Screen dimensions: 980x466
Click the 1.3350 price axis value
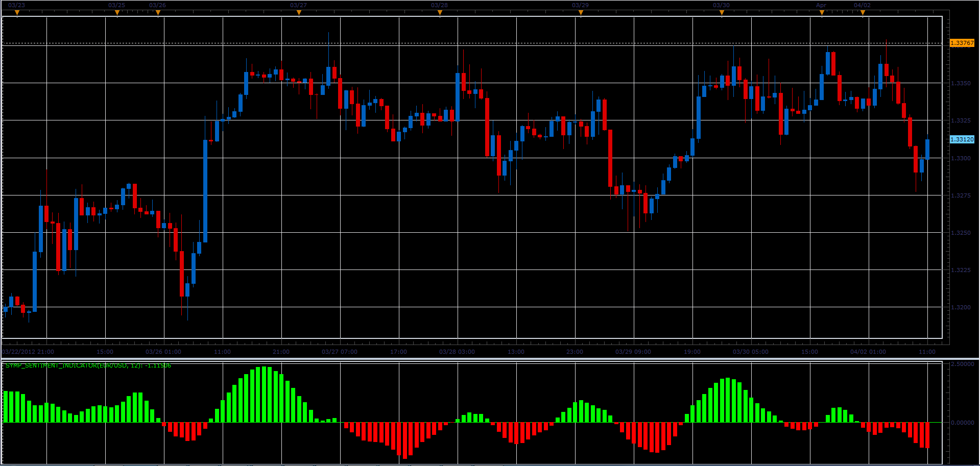pos(961,83)
